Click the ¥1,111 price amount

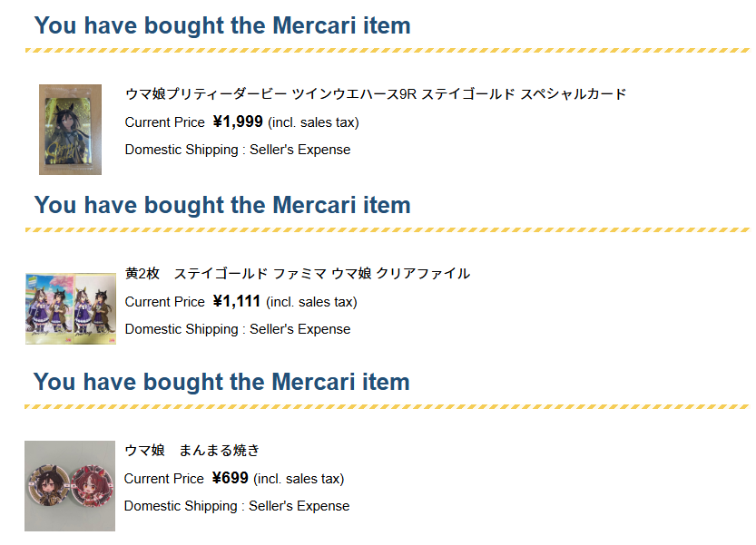click(x=237, y=301)
